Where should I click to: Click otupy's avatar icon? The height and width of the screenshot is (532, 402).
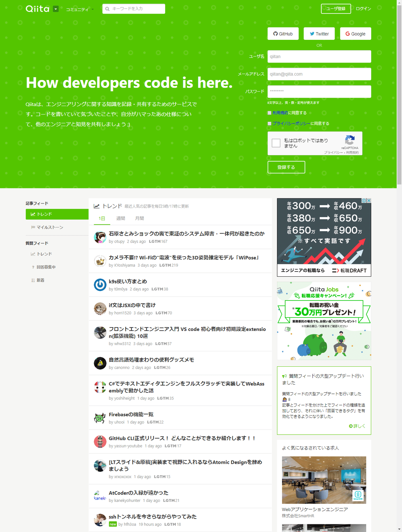[x=100, y=237]
